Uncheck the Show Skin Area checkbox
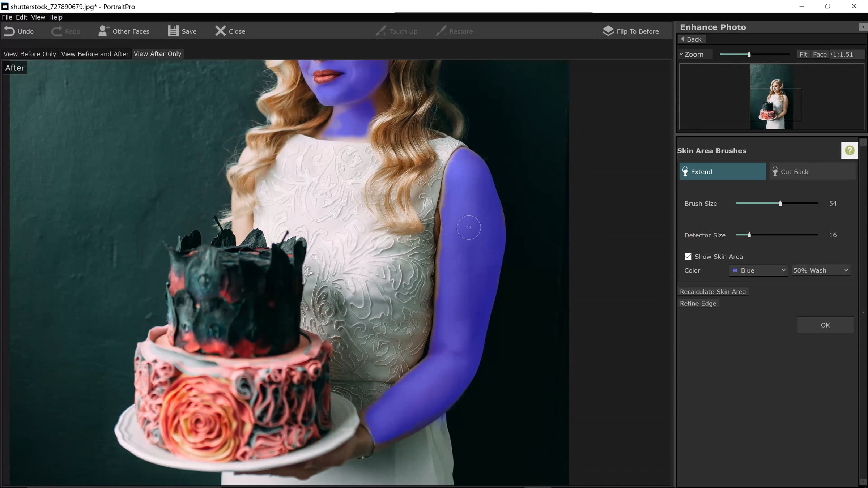This screenshot has height=488, width=868. click(688, 257)
